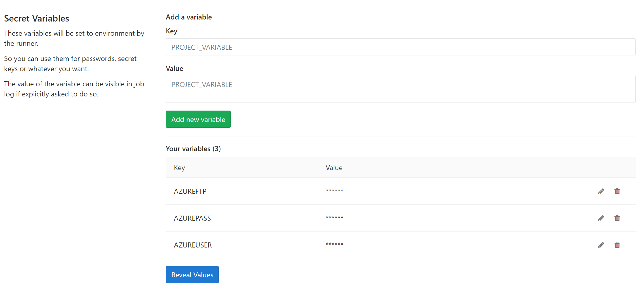Select the Key column header
The height and width of the screenshot is (289, 644).
[x=179, y=168]
